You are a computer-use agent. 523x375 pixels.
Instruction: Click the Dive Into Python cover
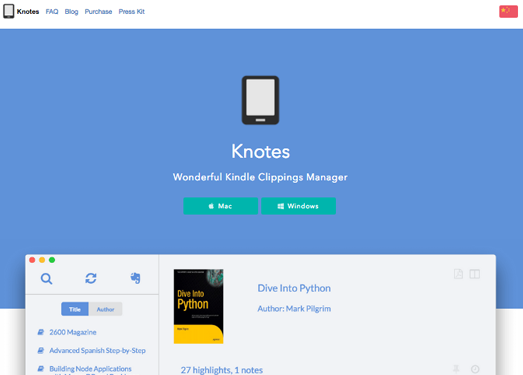[198, 306]
